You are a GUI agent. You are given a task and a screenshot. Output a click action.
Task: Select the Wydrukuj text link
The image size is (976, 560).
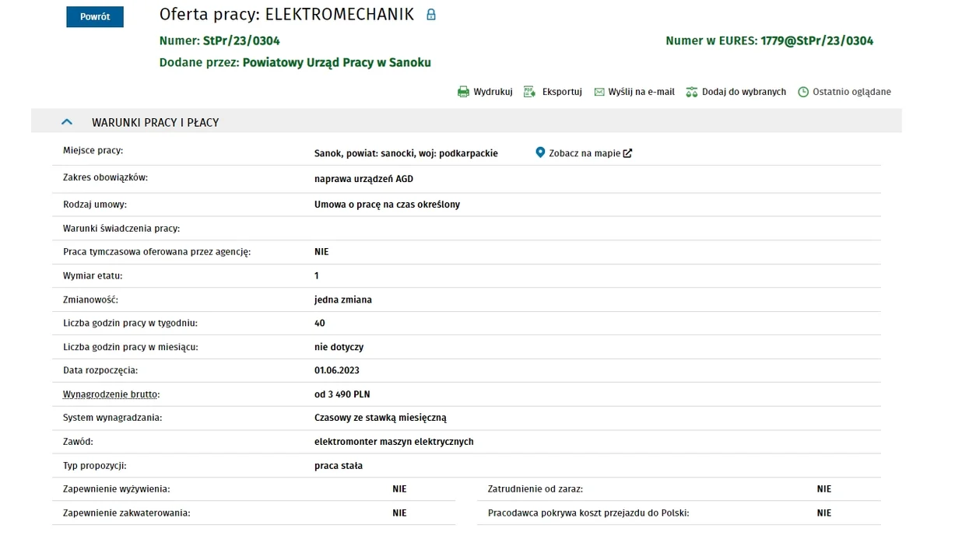pyautogui.click(x=493, y=92)
